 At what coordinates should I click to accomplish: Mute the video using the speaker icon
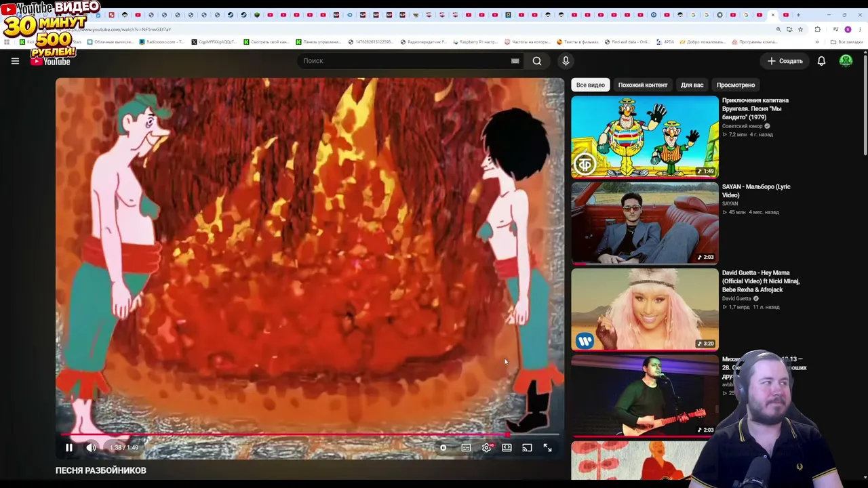coord(91,447)
